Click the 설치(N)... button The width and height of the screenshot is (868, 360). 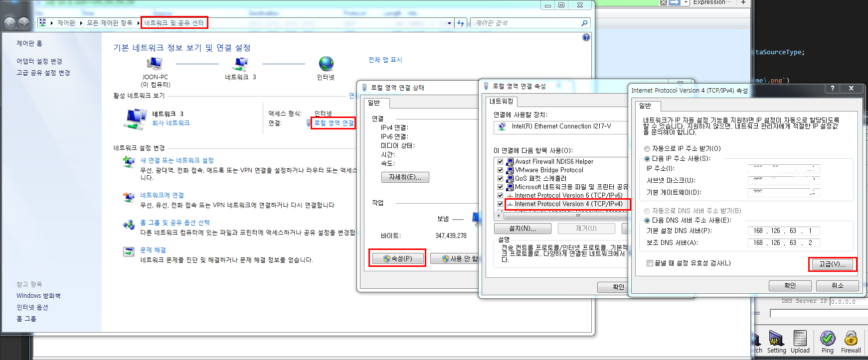tap(522, 228)
